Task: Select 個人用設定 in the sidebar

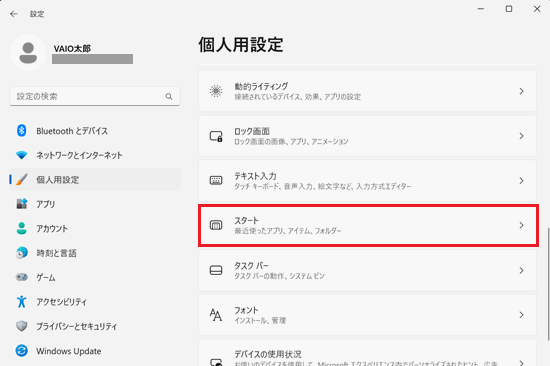Action: click(x=95, y=180)
